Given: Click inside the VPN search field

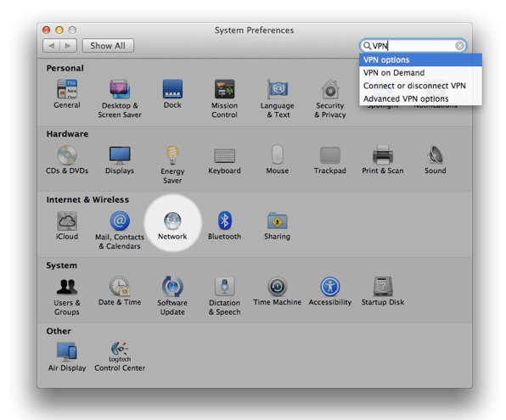Looking at the screenshot, I should tap(413, 46).
